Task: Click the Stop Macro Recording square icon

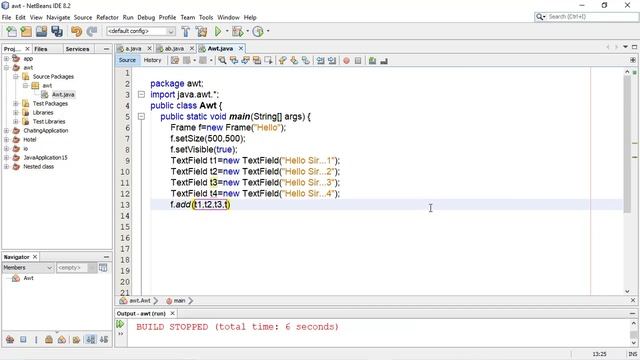Action: click(358, 60)
